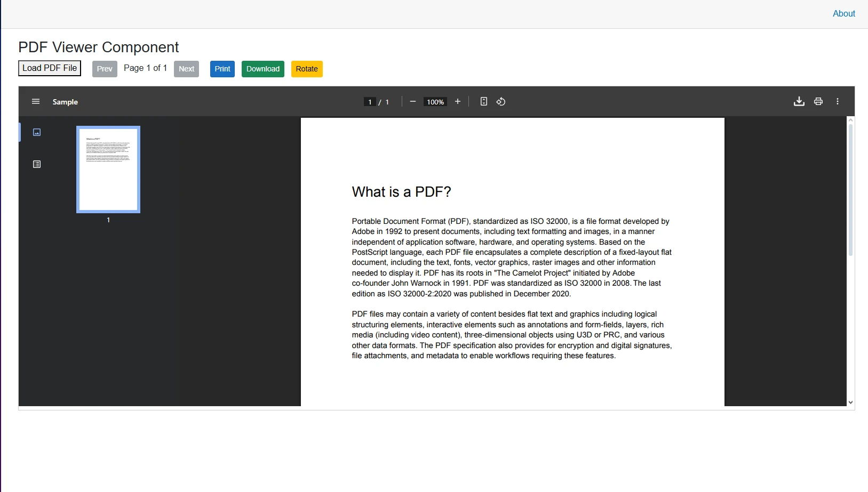868x492 pixels.
Task: Open the print icon in the viewer toolbar
Action: [x=818, y=101]
